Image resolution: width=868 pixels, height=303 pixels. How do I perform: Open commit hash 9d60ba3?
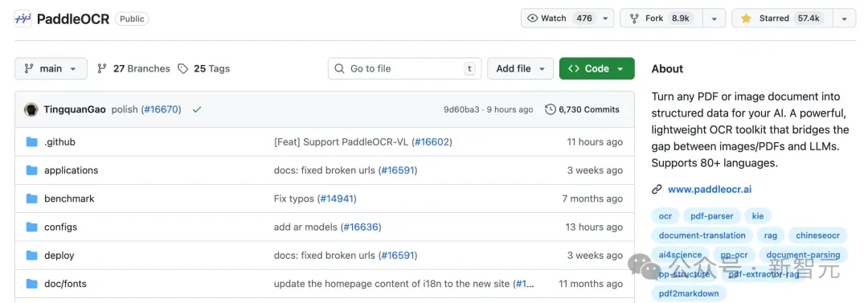pos(461,109)
